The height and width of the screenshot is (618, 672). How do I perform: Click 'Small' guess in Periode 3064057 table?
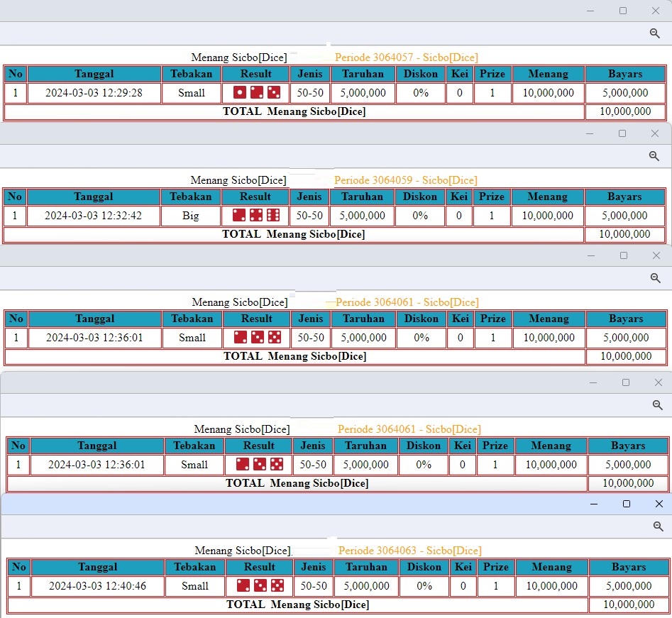pos(192,92)
